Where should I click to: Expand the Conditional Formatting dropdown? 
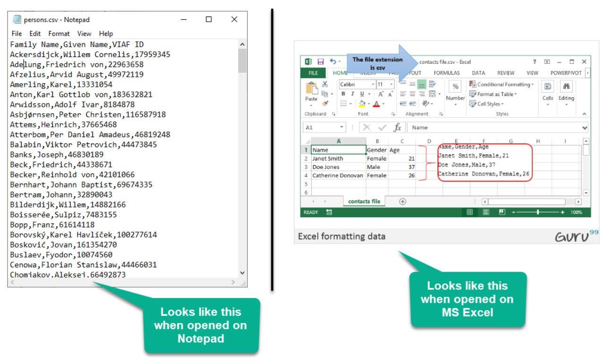click(x=532, y=84)
